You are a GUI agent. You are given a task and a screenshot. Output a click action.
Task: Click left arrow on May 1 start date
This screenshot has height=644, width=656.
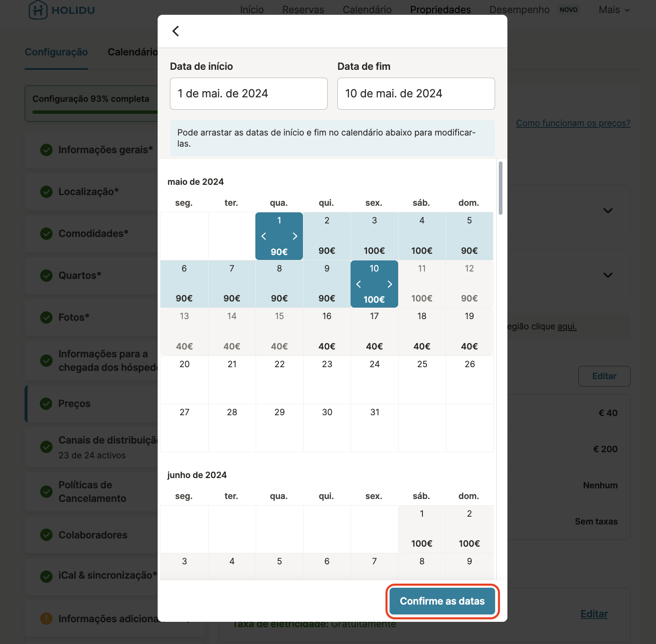(264, 236)
